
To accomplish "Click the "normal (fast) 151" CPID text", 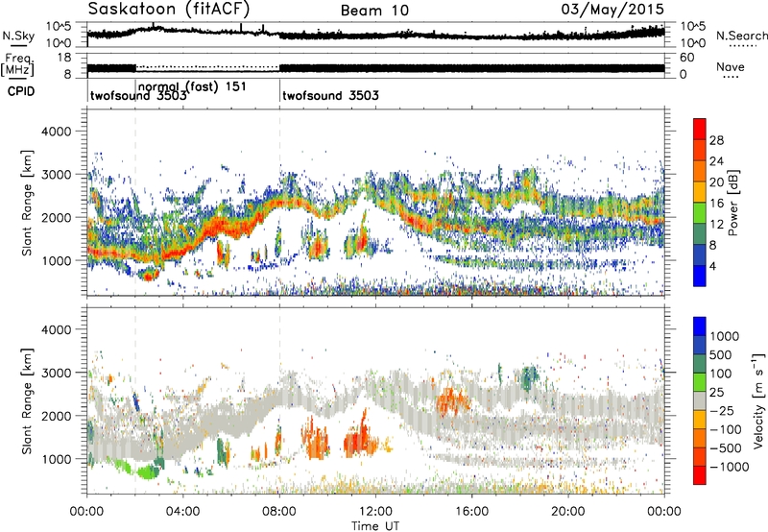I will pos(193,86).
